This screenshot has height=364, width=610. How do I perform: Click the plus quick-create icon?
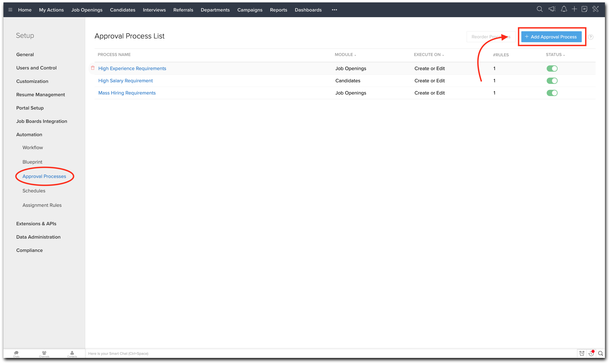tap(574, 9)
